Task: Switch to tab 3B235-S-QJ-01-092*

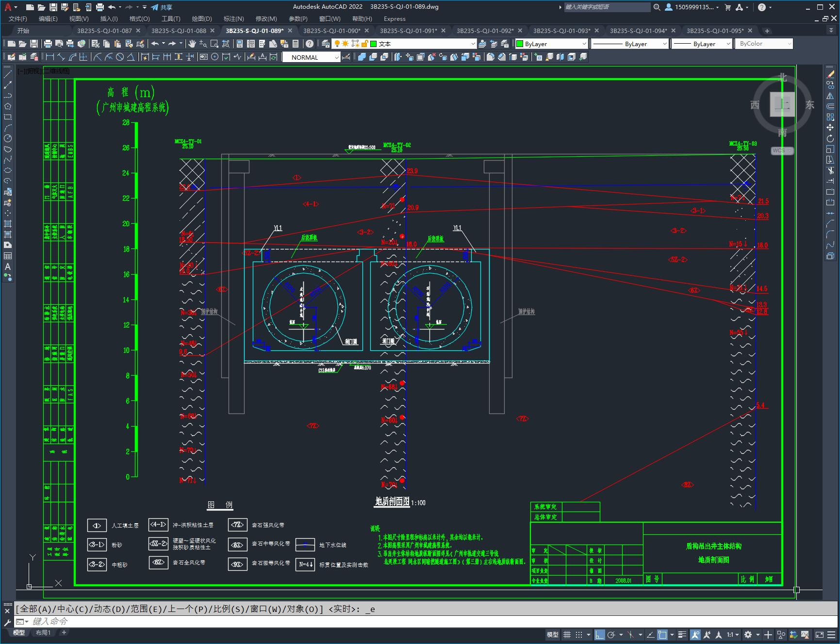Action: (485, 31)
